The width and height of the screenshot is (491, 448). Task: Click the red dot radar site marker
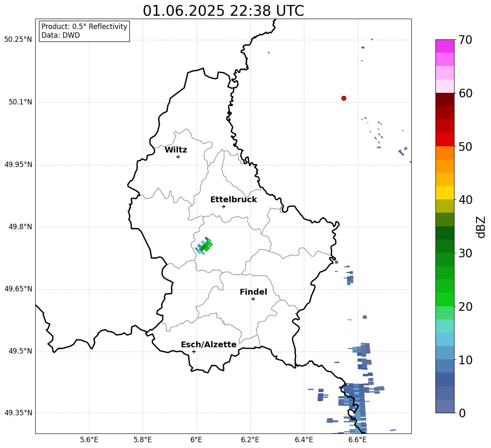pyautogui.click(x=344, y=98)
